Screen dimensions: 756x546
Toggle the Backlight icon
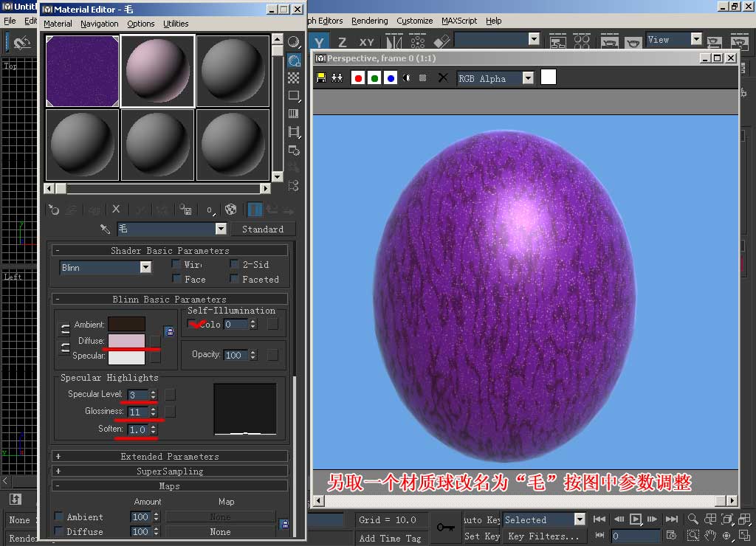coord(294,61)
